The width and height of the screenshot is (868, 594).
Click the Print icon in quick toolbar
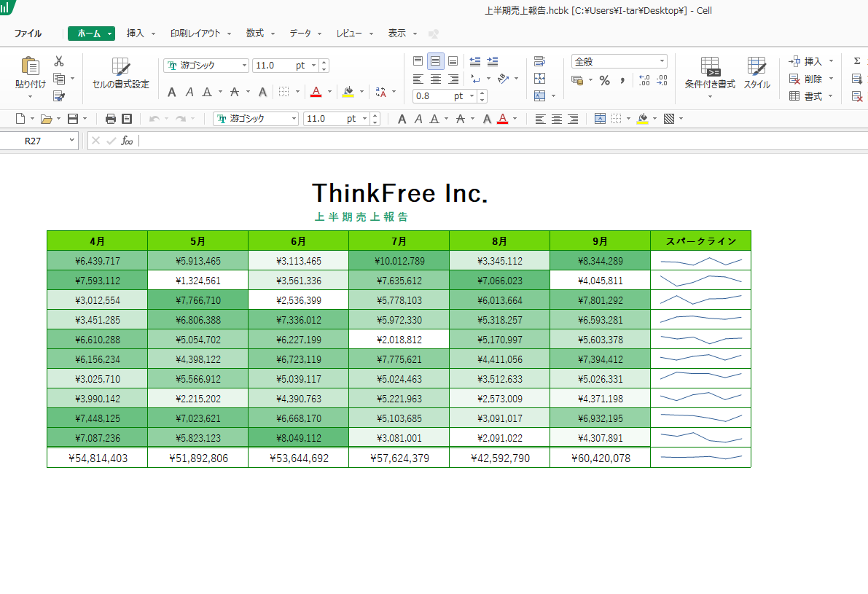[111, 119]
